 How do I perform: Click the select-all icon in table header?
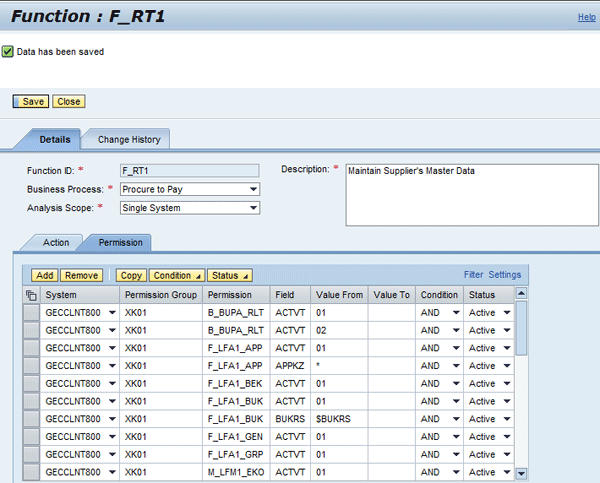pyautogui.click(x=31, y=295)
